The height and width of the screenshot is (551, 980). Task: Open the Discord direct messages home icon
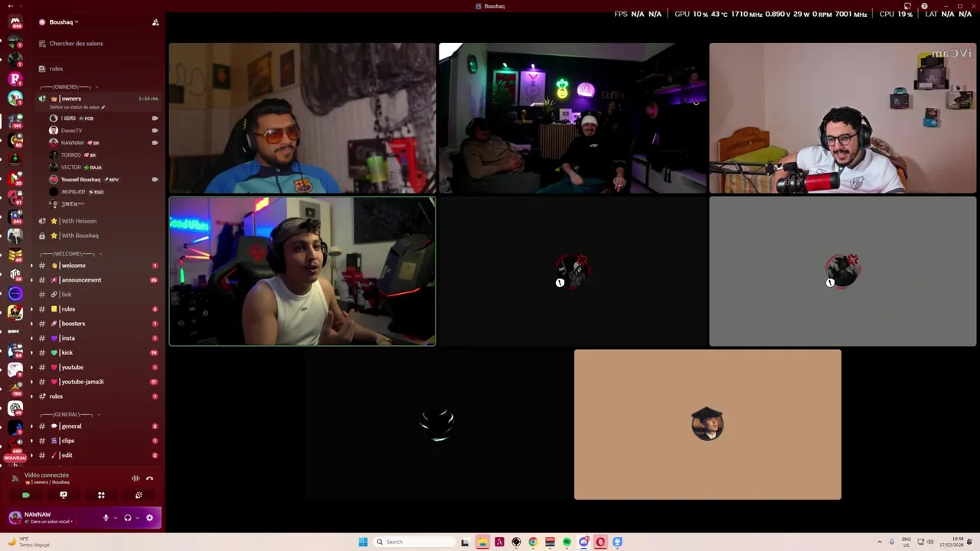click(x=15, y=21)
